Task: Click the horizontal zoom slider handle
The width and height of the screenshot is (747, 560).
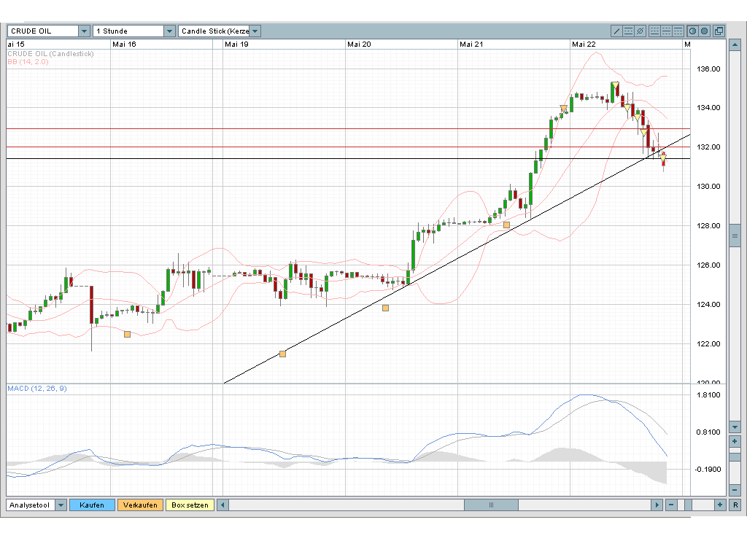Action: pyautogui.click(x=688, y=505)
